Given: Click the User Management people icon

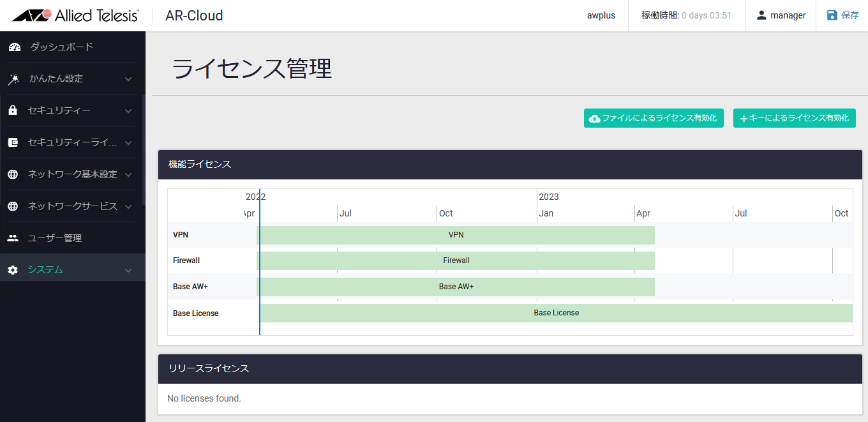Looking at the screenshot, I should point(13,238).
